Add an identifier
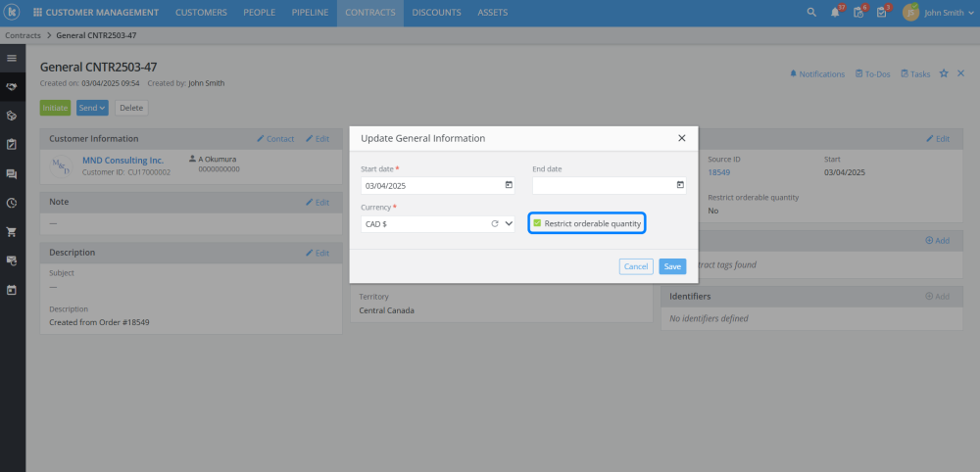 pos(938,297)
